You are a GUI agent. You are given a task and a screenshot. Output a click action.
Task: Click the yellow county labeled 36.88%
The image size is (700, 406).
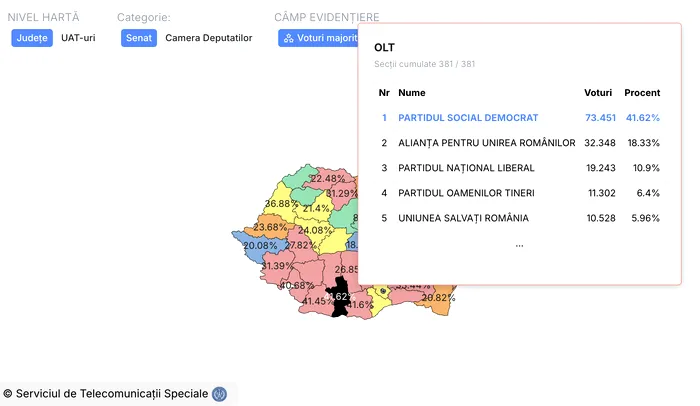(281, 203)
